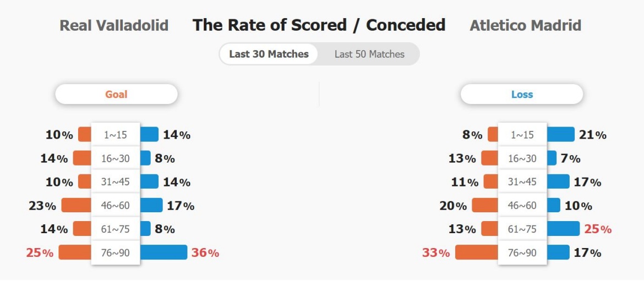
Task: Click blue 36% bar in Goal chart
Action: pyautogui.click(x=163, y=252)
